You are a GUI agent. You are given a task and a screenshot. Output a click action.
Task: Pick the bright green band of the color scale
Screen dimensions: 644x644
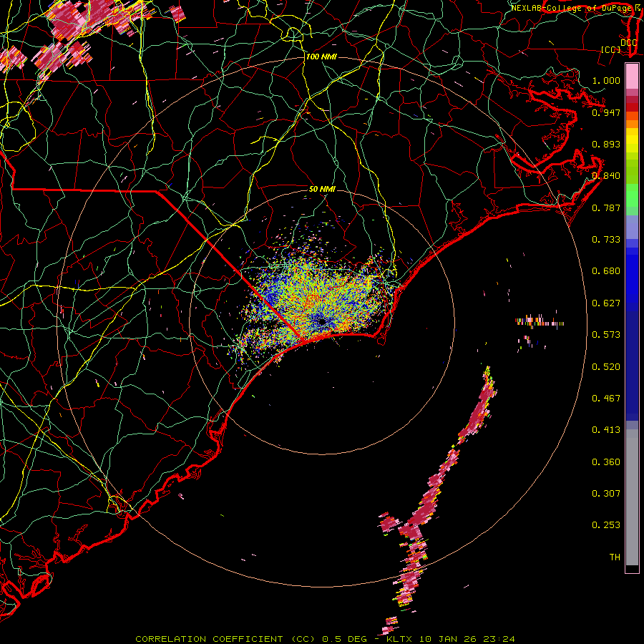click(632, 195)
